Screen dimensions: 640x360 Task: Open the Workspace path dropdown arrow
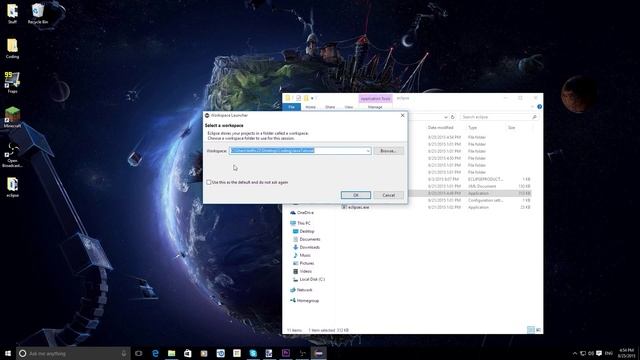(x=368, y=151)
